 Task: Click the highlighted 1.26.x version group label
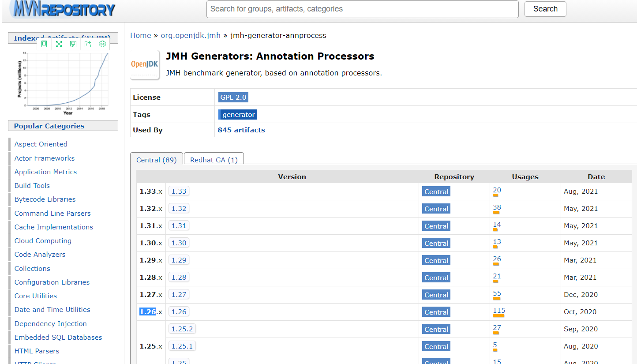(151, 312)
